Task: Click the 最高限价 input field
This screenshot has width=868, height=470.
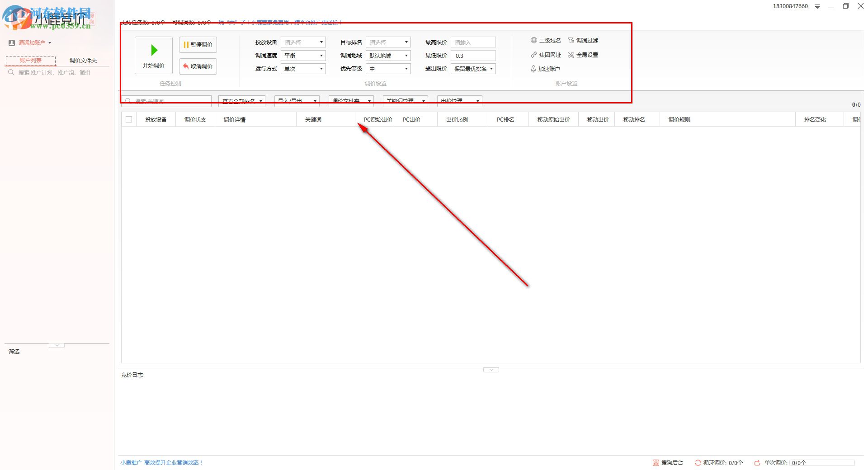Action: [473, 42]
